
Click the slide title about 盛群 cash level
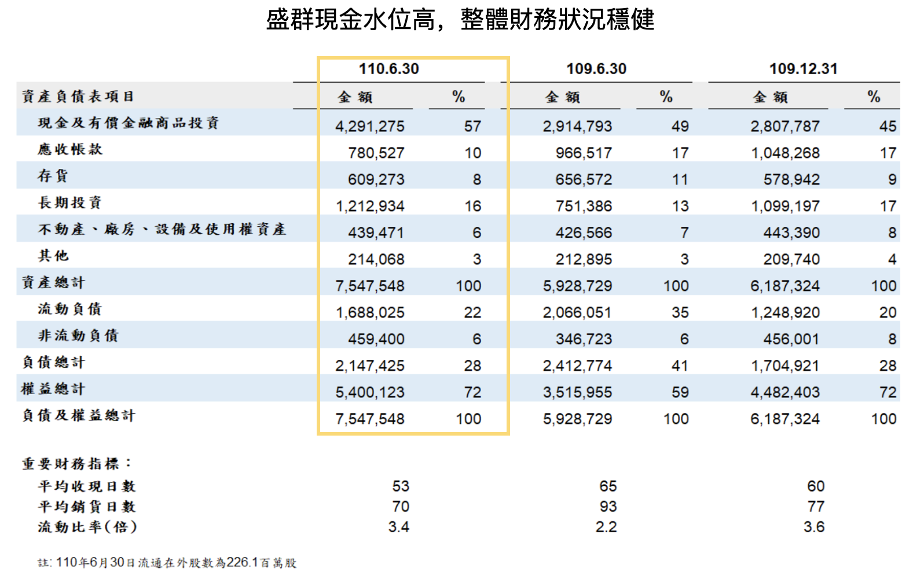click(460, 20)
